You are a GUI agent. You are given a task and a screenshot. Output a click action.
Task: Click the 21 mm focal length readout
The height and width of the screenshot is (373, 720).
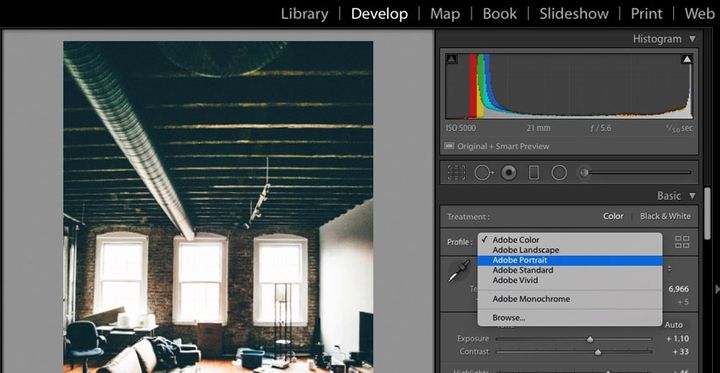(538, 128)
